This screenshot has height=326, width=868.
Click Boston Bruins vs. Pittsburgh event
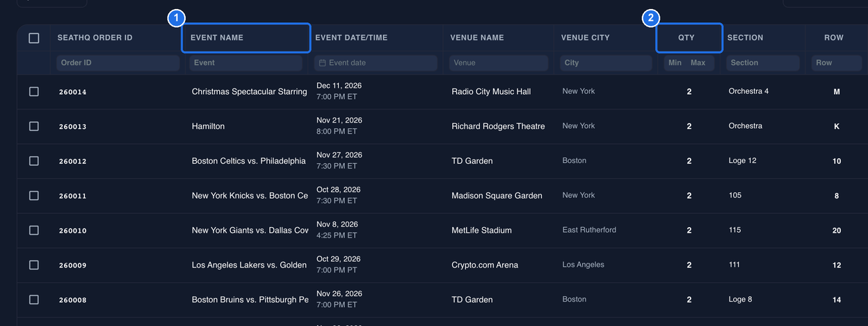[x=250, y=300]
